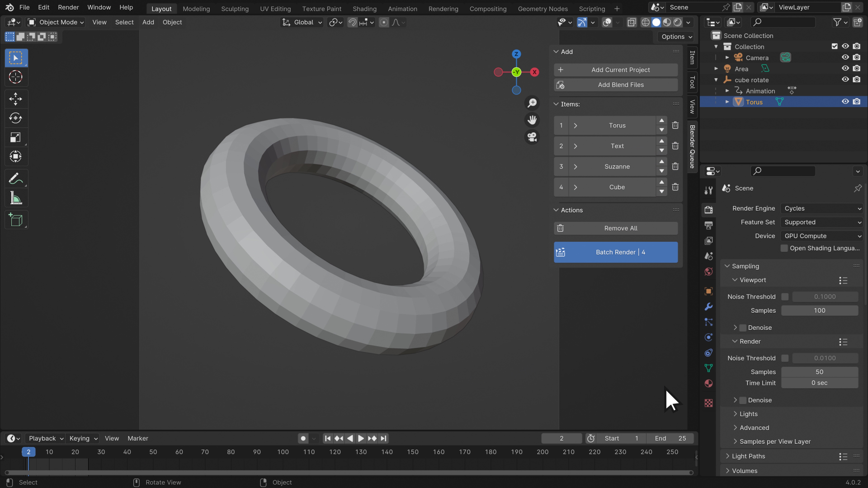
Task: Open Material properties tab icon
Action: pos(708,384)
